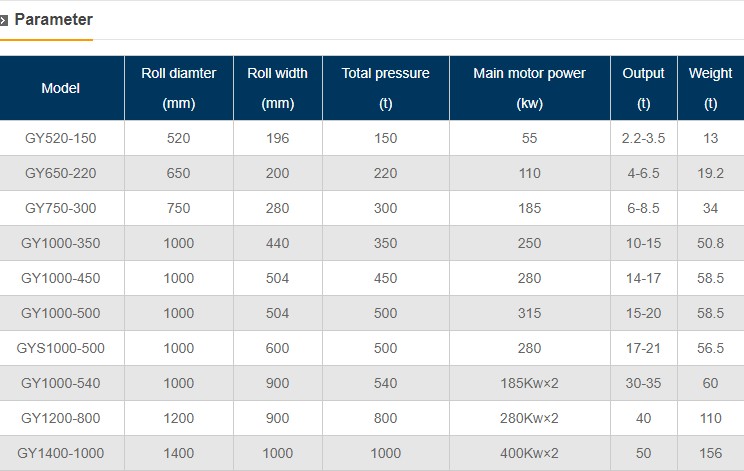This screenshot has width=744, height=471.
Task: Click the Model column header
Action: pos(61,88)
